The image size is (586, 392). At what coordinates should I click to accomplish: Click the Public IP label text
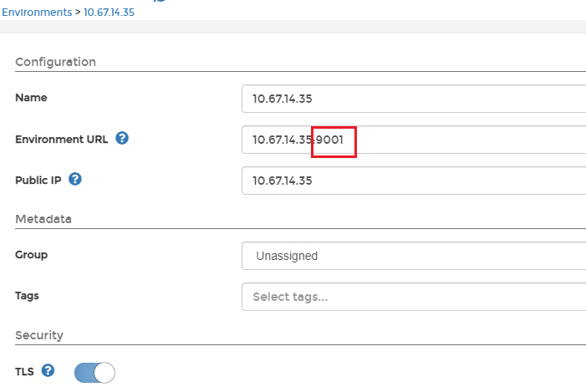38,180
